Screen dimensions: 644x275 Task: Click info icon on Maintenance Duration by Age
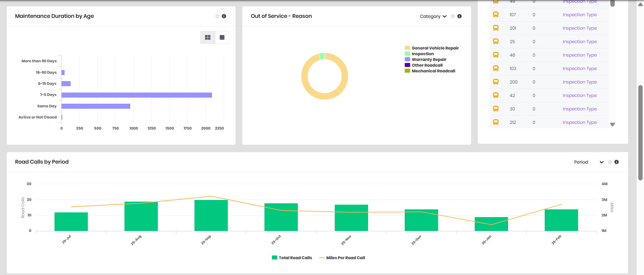pos(224,16)
